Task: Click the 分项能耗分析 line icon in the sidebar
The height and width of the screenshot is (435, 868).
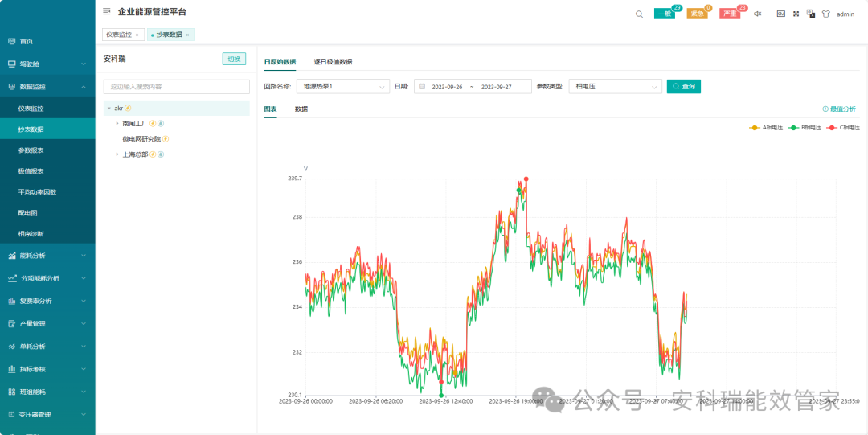Action: pyautogui.click(x=11, y=278)
